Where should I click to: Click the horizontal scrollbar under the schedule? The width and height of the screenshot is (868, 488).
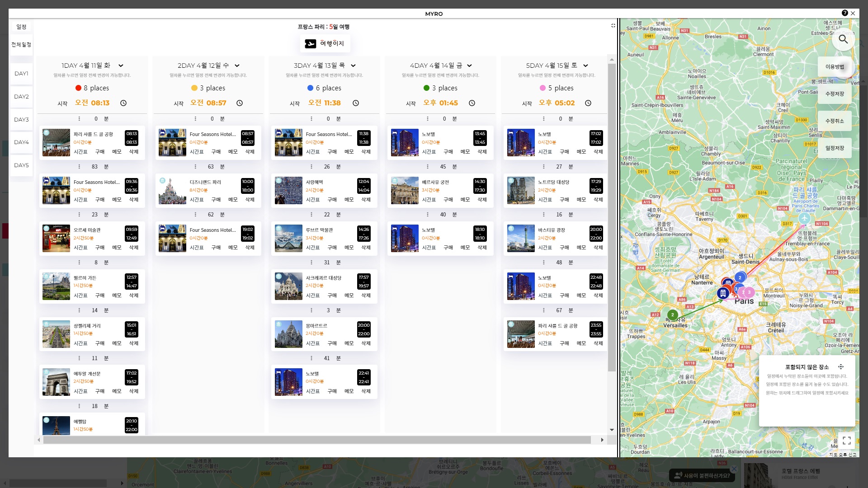pos(316,440)
